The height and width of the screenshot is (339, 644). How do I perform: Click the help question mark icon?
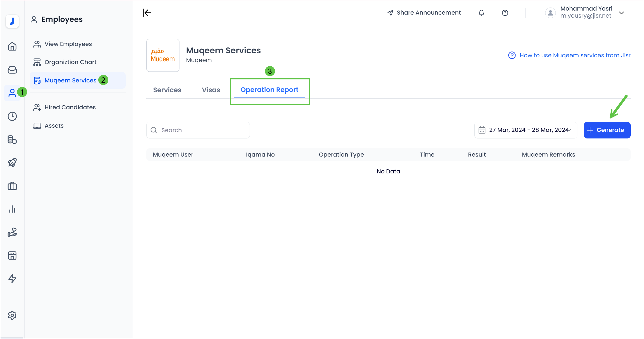click(x=505, y=13)
